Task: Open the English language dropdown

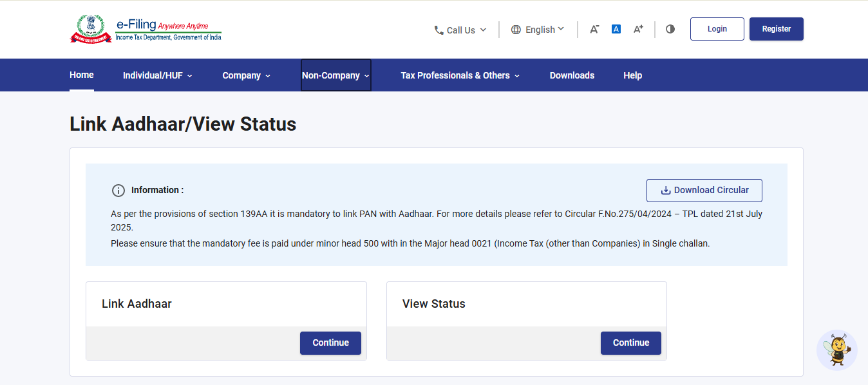Action: point(538,30)
